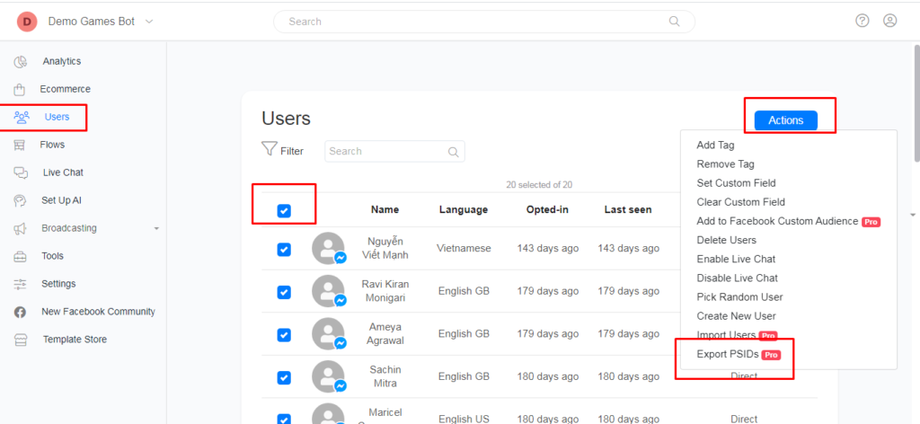The width and height of the screenshot is (920, 424).
Task: Toggle the select-all users checkbox
Action: tap(284, 210)
